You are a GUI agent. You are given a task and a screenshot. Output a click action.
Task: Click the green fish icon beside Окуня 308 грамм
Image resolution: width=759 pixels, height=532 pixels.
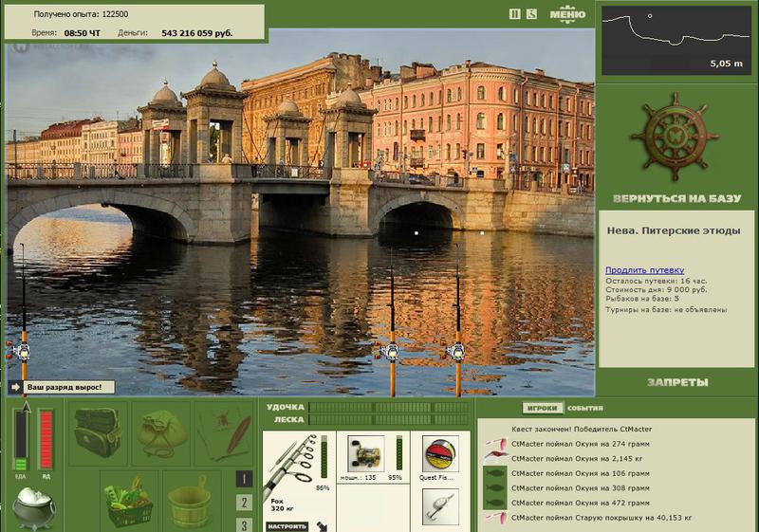coord(494,488)
